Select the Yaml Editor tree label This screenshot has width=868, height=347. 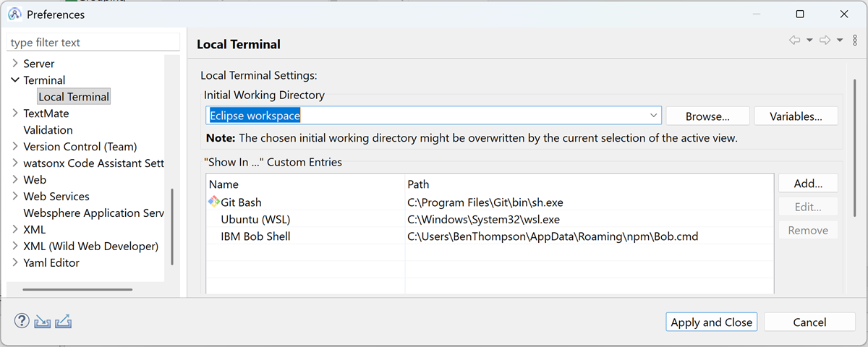point(51,263)
